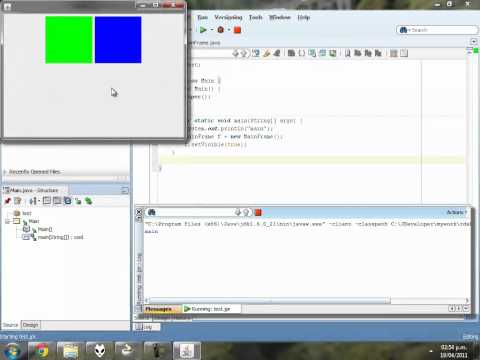This screenshot has width=480, height=360.
Task: Open the editor tab list dropdown arrow
Action: (x=474, y=42)
